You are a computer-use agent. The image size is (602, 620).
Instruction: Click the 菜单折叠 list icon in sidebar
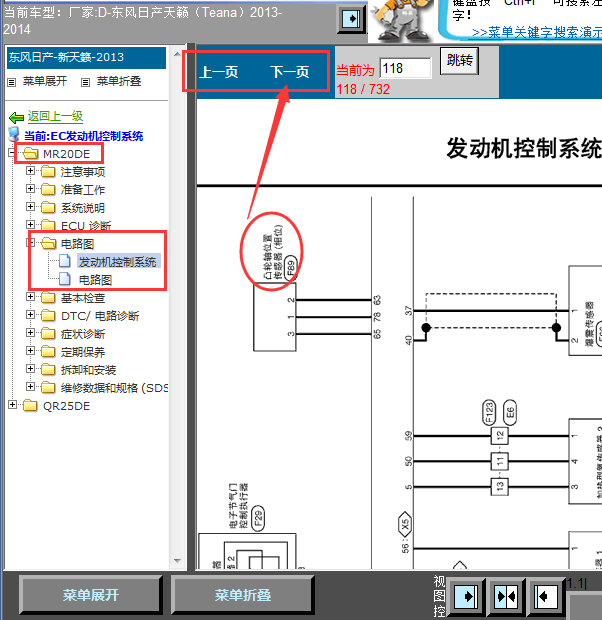(x=85, y=82)
